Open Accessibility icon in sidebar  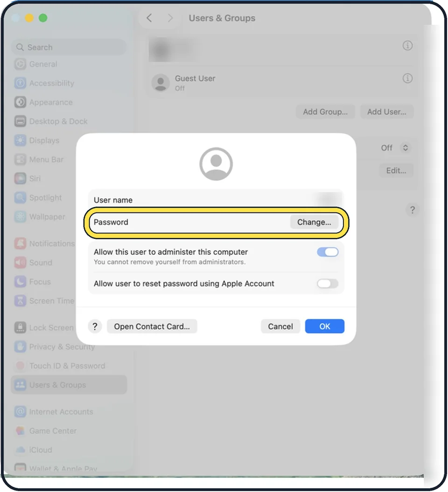tap(20, 83)
